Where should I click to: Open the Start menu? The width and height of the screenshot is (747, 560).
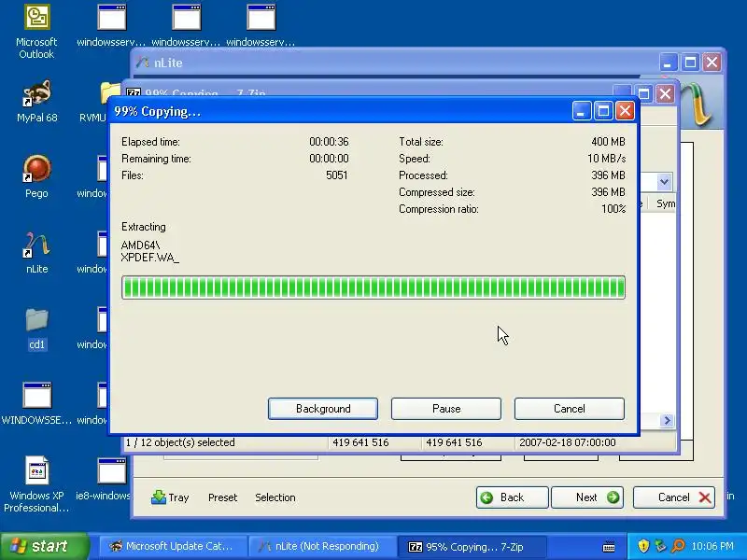pos(44,546)
